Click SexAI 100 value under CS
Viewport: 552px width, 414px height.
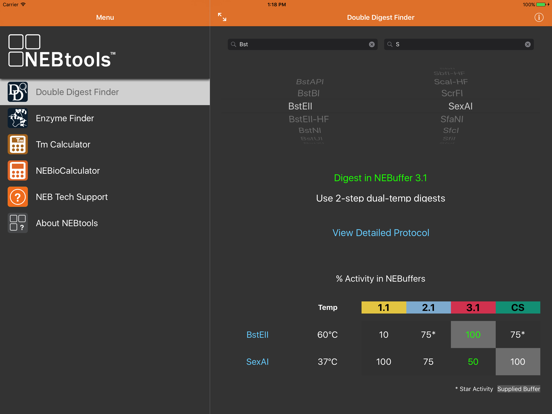tap(518, 362)
